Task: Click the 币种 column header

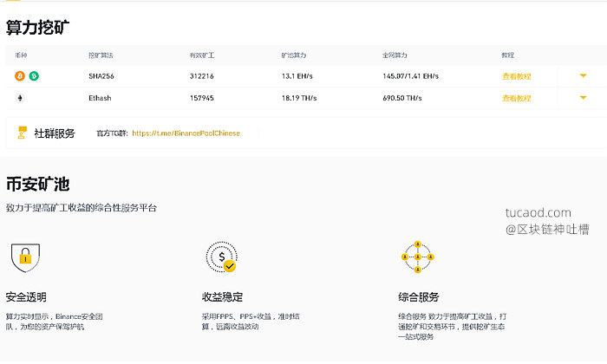Action: (21, 55)
